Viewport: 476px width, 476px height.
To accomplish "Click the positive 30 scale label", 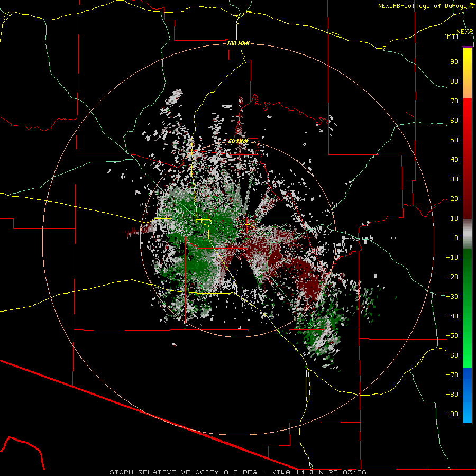I will click(454, 179).
